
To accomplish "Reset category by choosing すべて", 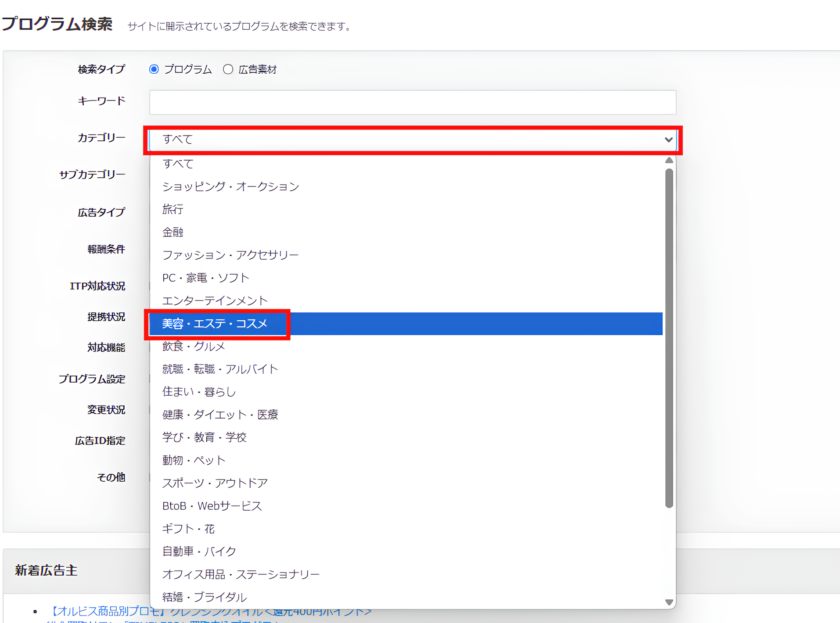I will coord(177,164).
